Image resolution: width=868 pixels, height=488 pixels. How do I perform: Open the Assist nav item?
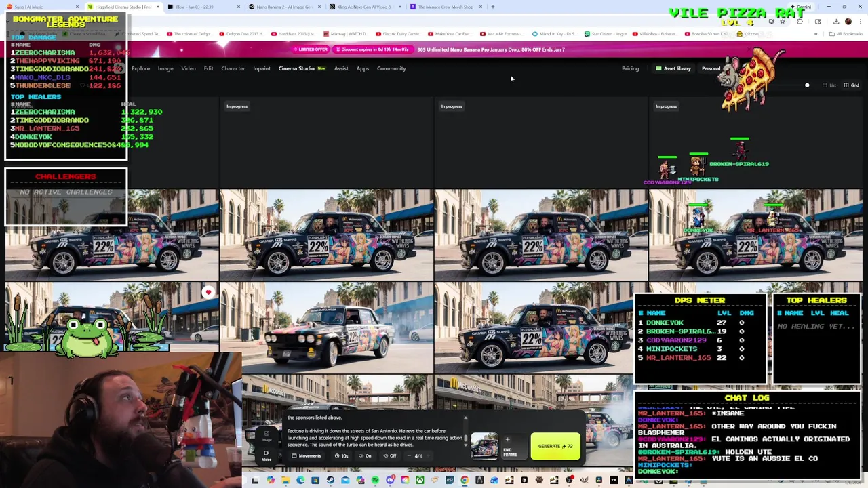(x=341, y=68)
